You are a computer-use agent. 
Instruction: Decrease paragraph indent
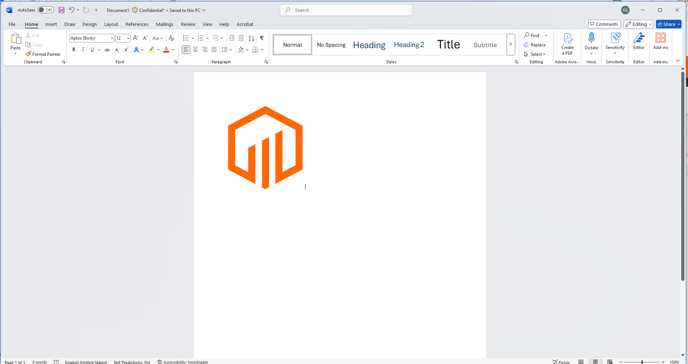pos(231,38)
